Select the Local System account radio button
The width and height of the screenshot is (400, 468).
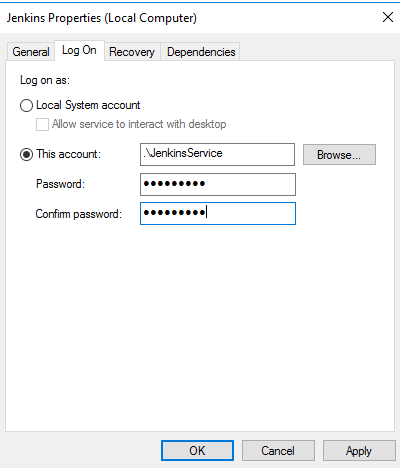[x=26, y=106]
